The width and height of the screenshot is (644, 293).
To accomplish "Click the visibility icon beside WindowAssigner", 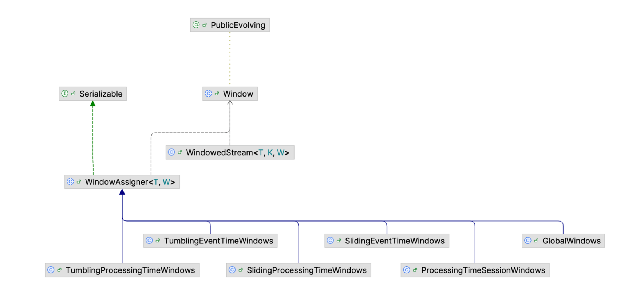I will tap(79, 181).
